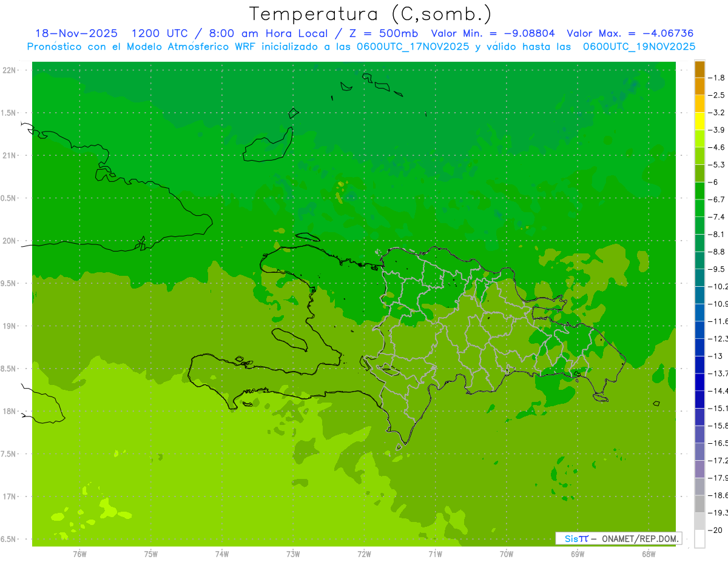Click the 76W longitude axis label
Screen dimensions: 728x562
[x=79, y=554]
